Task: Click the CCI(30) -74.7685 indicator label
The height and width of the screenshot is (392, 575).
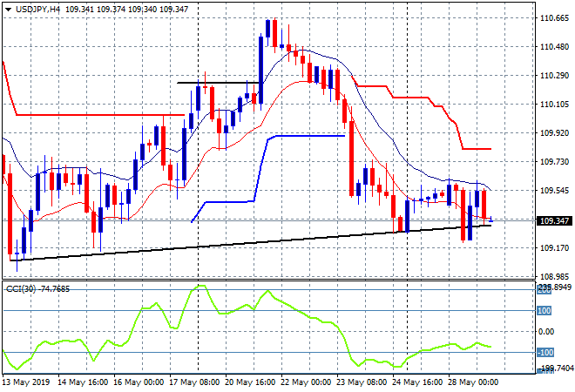Action: coord(38,289)
